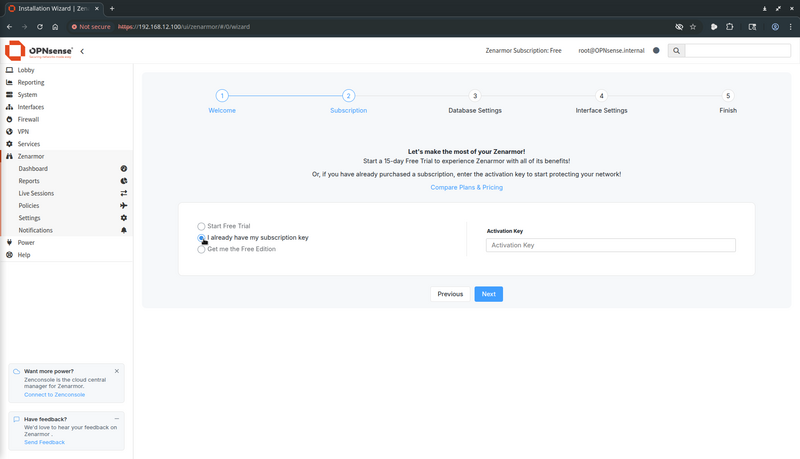Reload the browser page

(x=40, y=27)
